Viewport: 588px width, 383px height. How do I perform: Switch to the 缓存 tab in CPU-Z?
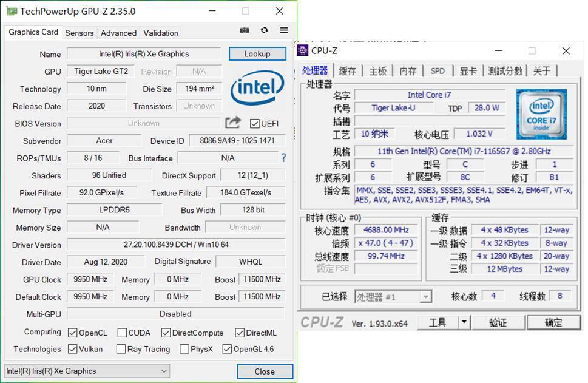347,71
